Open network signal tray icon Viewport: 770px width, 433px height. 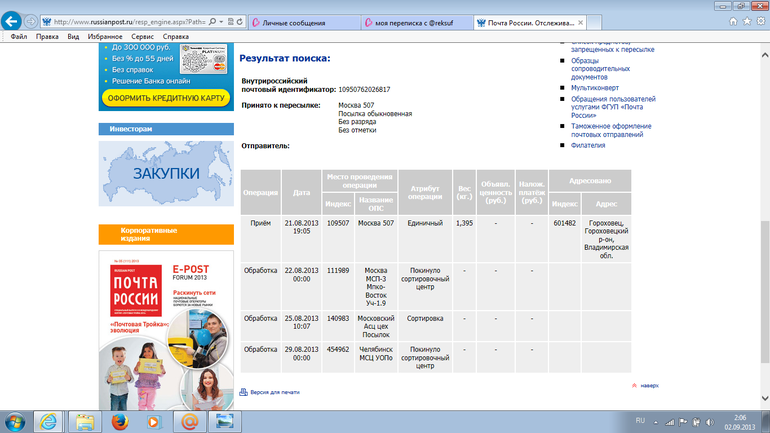(x=669, y=422)
